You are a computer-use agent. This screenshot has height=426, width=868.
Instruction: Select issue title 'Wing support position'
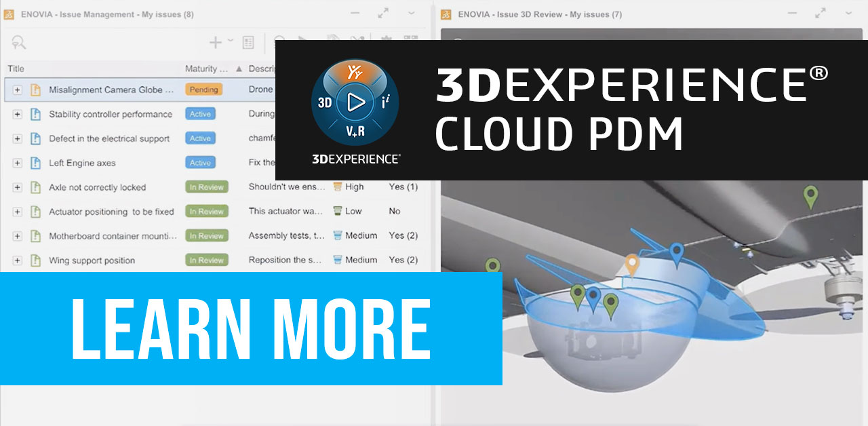pos(92,260)
